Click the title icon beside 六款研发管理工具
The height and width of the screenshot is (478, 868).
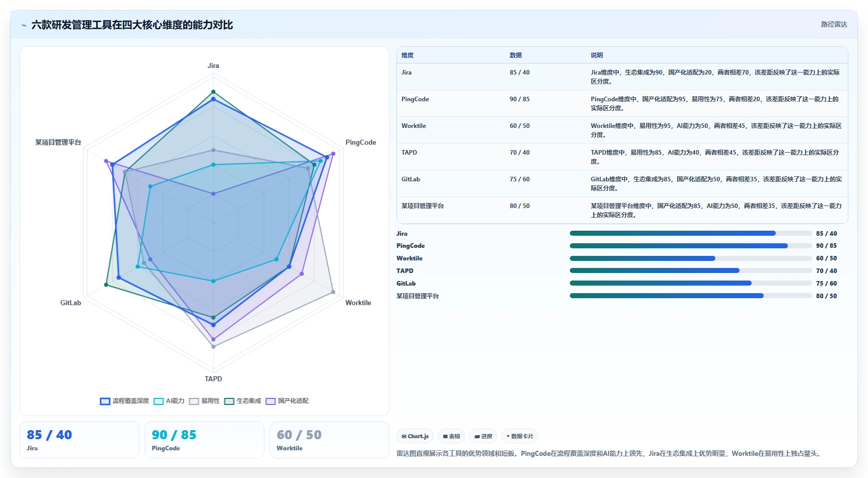tap(24, 25)
